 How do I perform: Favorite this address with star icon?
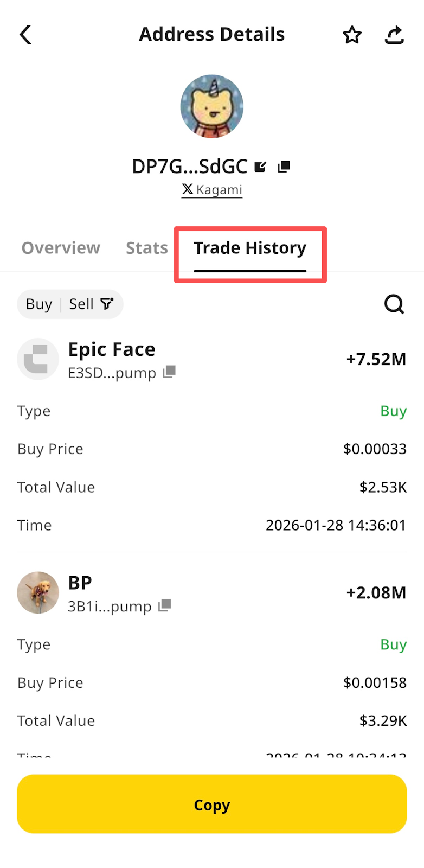(x=352, y=35)
